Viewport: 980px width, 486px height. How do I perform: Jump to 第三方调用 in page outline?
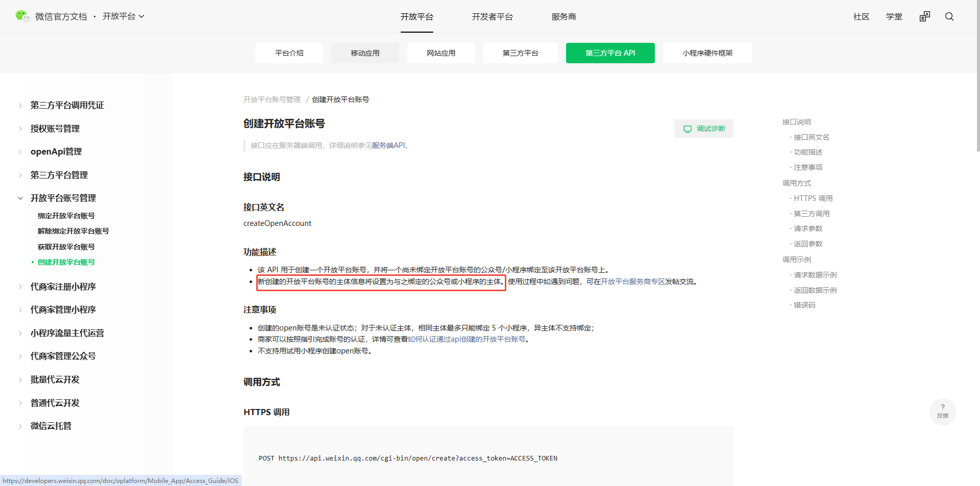pos(812,214)
